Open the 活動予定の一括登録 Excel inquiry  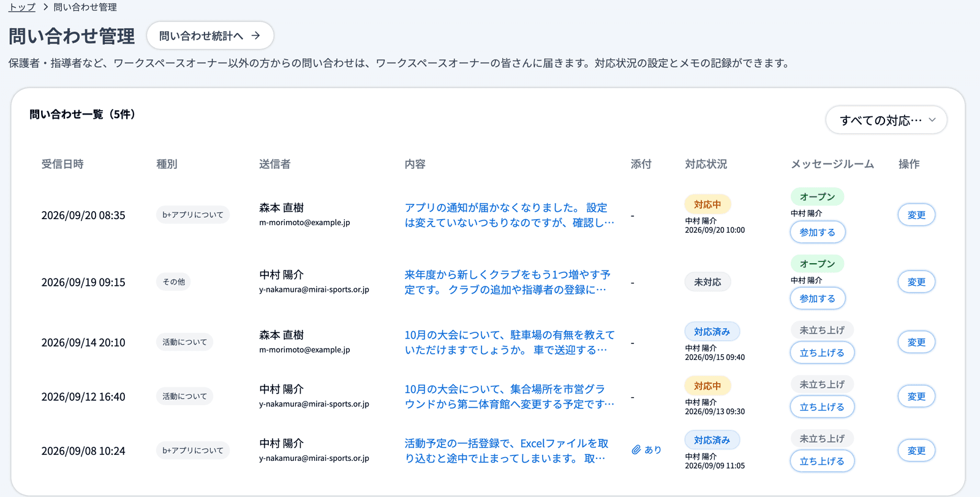[507, 451]
